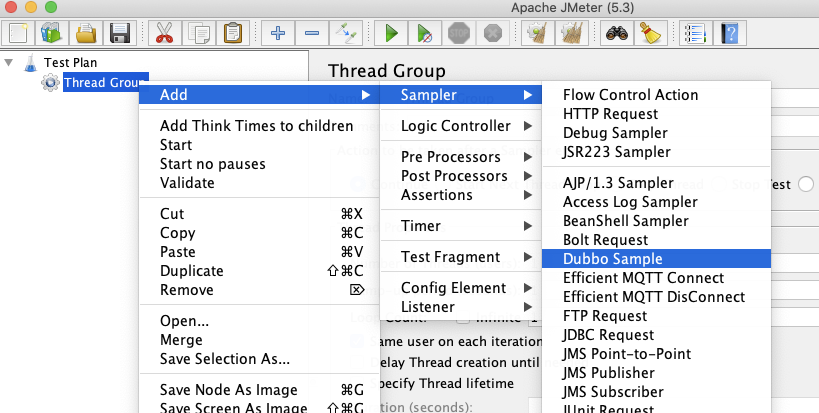Click the Test Plan flask icon
Screen dimensions: 819x413
31,63
